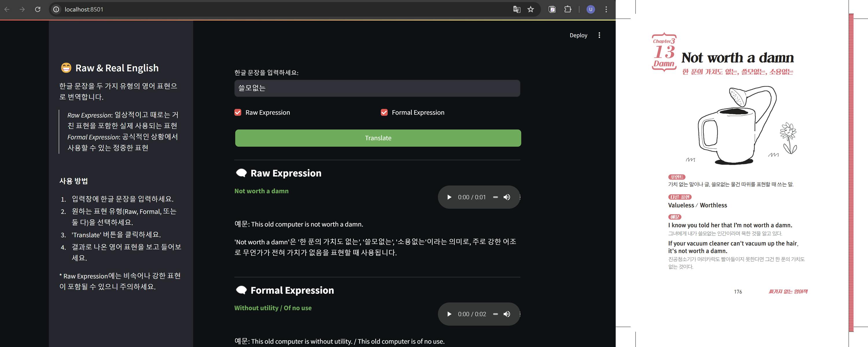The image size is (868, 347).
Task: Open Raw audio player more options
Action: click(x=520, y=197)
